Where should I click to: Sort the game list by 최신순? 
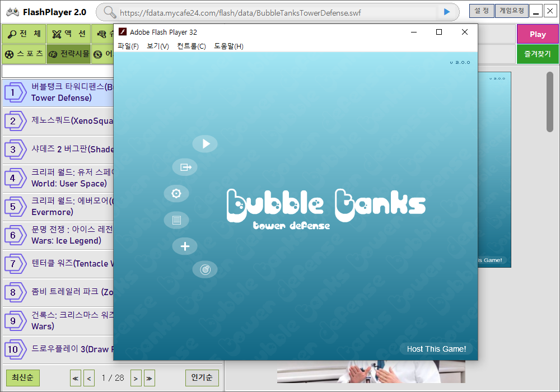tap(23, 377)
